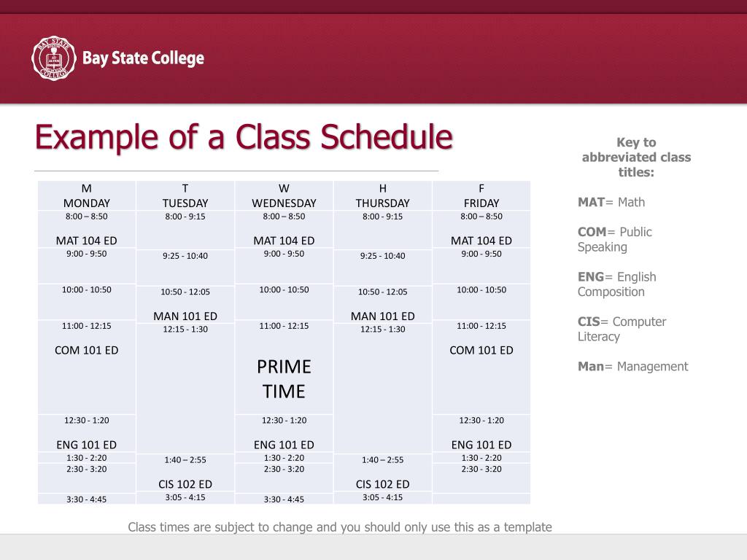Click Tuesday's MAN 101 ED class cell
Screen dimensions: 747x560
185,316
